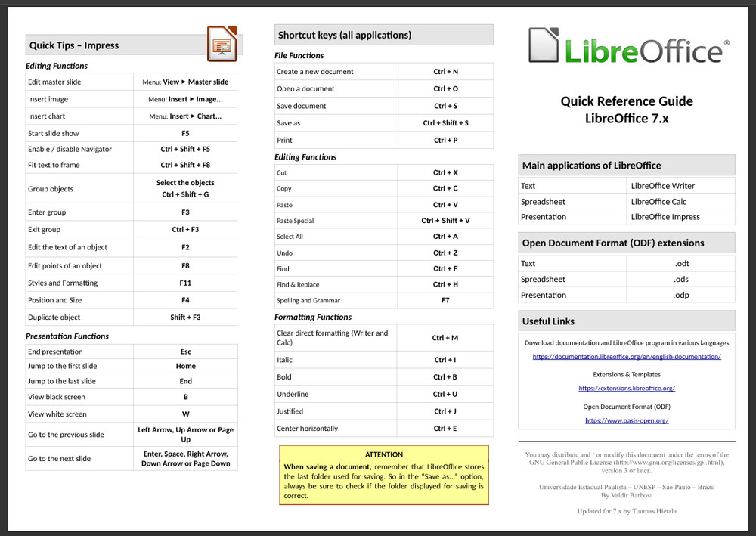This screenshot has width=756, height=536.
Task: Select the 'Ctrl + C' shortcut
Action: tap(445, 188)
